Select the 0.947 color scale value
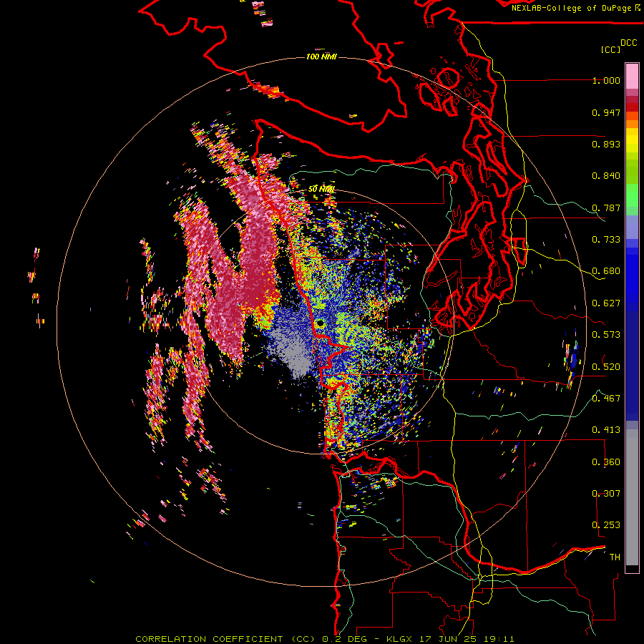This screenshot has width=644, height=644. [606, 112]
